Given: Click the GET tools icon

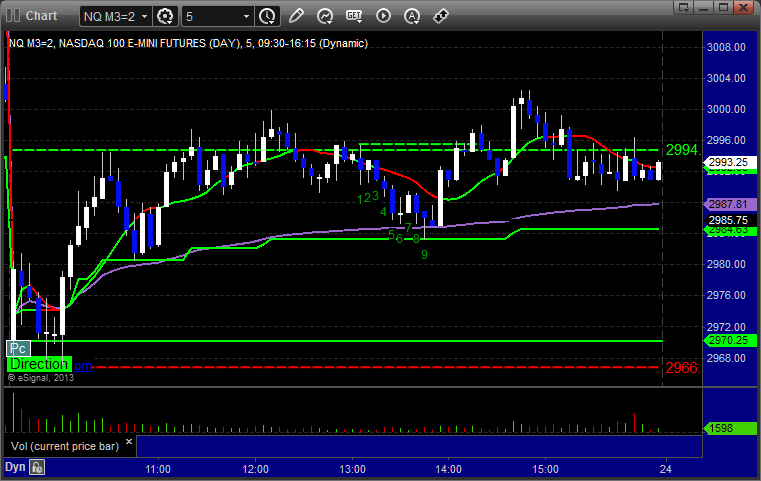Looking at the screenshot, I should pos(354,16).
